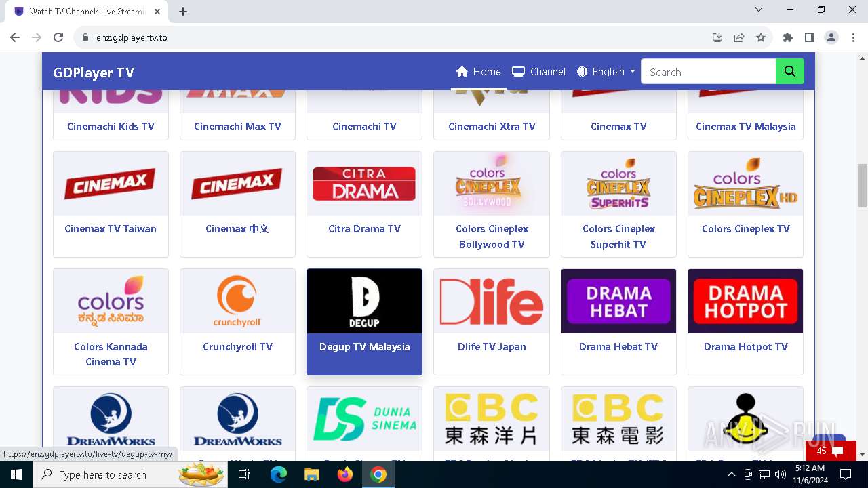The image size is (868, 488).
Task: Switch to Chrome in the taskbar
Action: [x=378, y=474]
